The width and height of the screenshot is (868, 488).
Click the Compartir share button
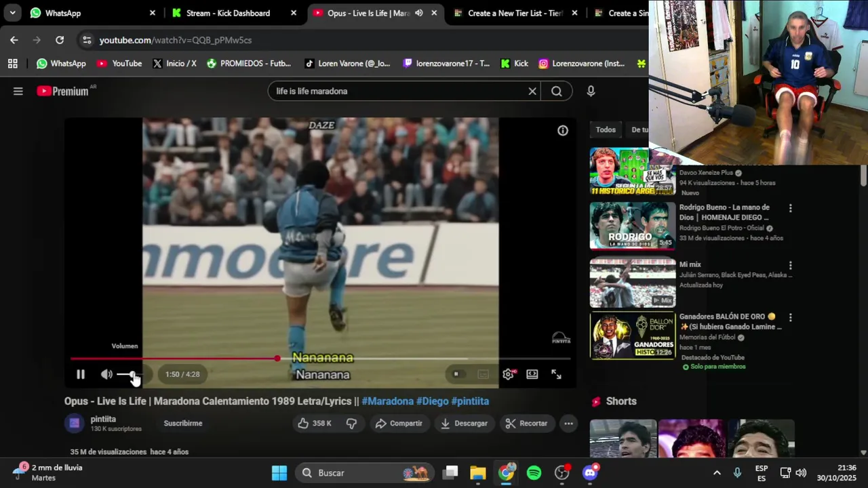tap(399, 423)
